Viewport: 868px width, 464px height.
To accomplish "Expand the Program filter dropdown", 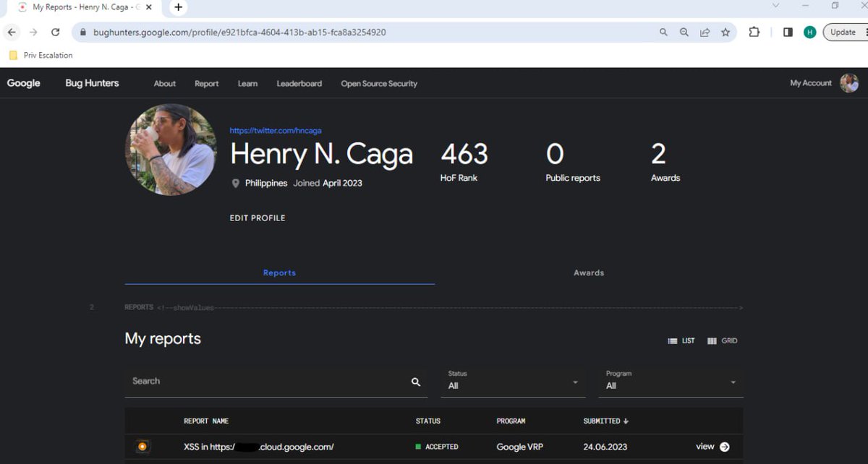I will pos(671,381).
